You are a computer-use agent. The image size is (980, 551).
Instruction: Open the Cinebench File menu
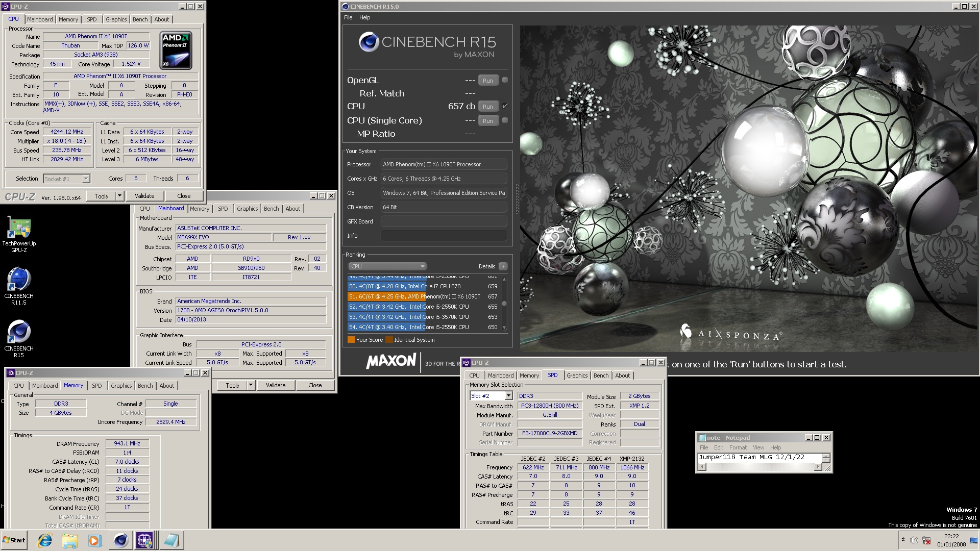[348, 17]
